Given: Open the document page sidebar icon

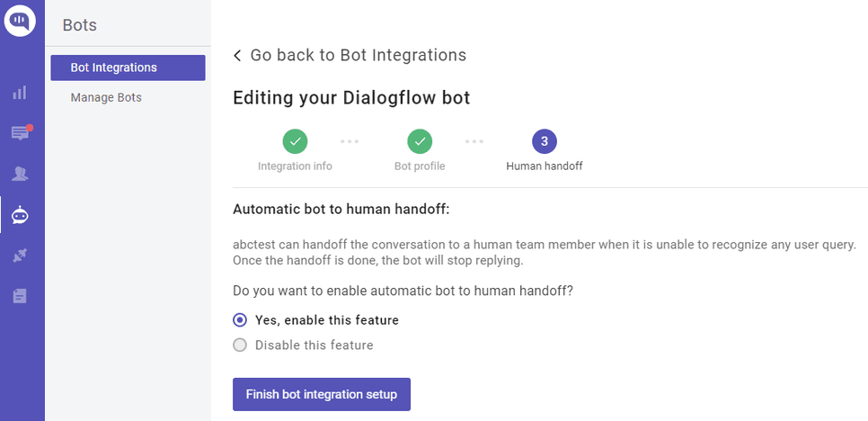Looking at the screenshot, I should 20,296.
